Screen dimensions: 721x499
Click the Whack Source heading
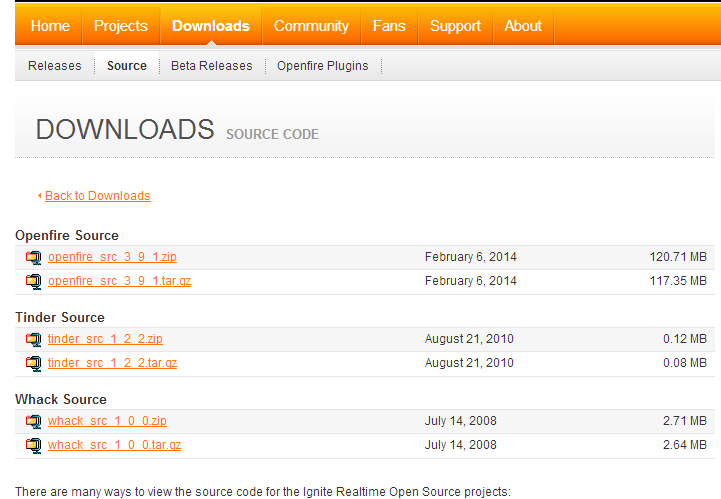tap(61, 399)
